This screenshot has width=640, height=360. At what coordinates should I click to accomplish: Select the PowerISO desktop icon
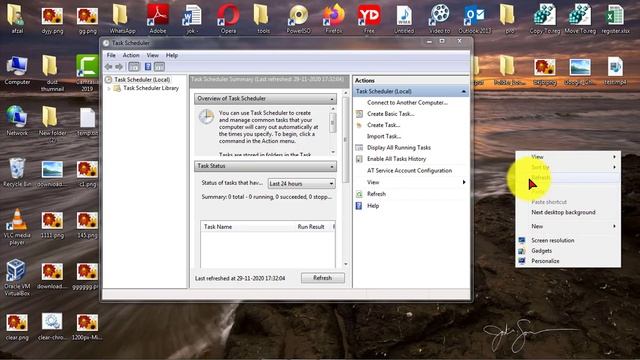(298, 16)
